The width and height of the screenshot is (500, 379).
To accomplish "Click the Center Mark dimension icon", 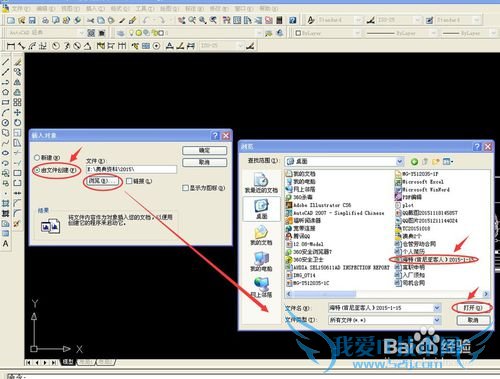I will coord(156,46).
